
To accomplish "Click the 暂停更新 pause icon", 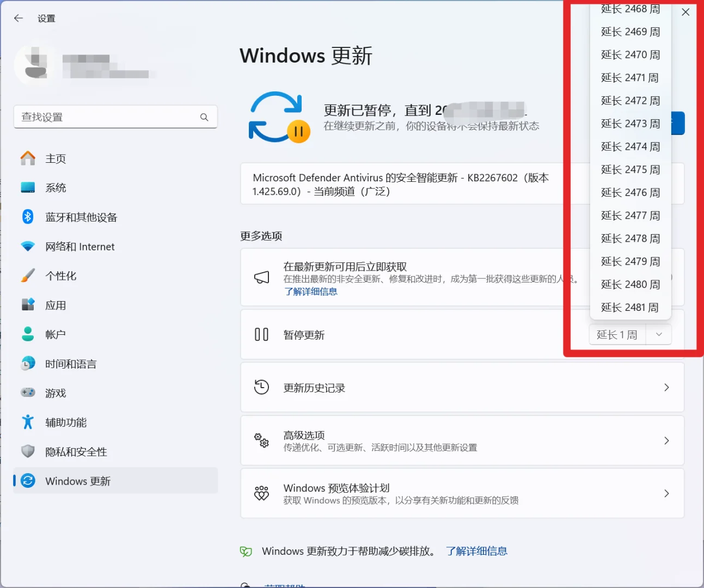I will tap(261, 334).
